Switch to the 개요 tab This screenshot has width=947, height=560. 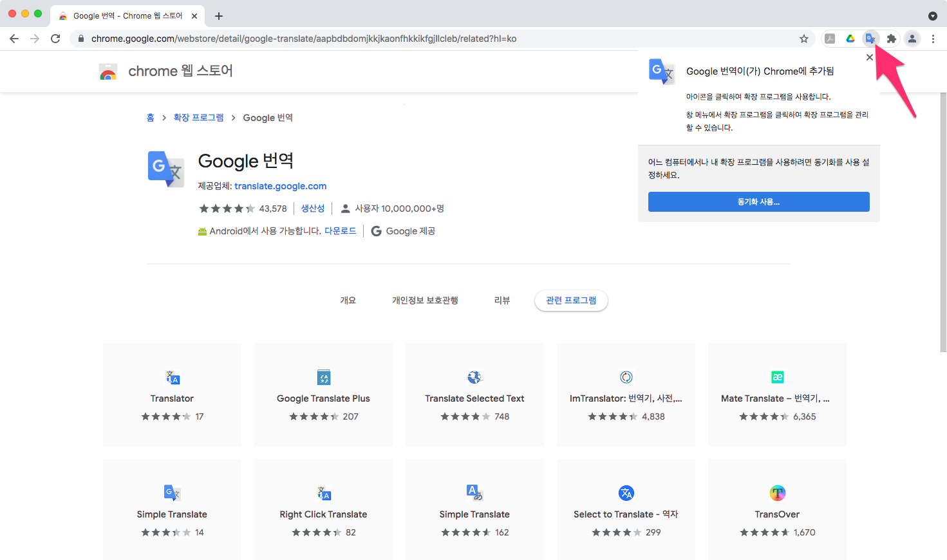click(x=348, y=301)
